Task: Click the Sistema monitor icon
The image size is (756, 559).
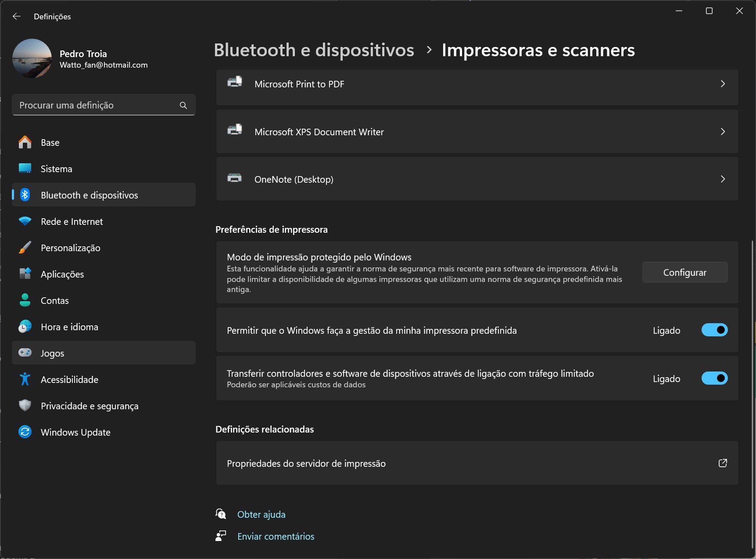Action: 25,169
